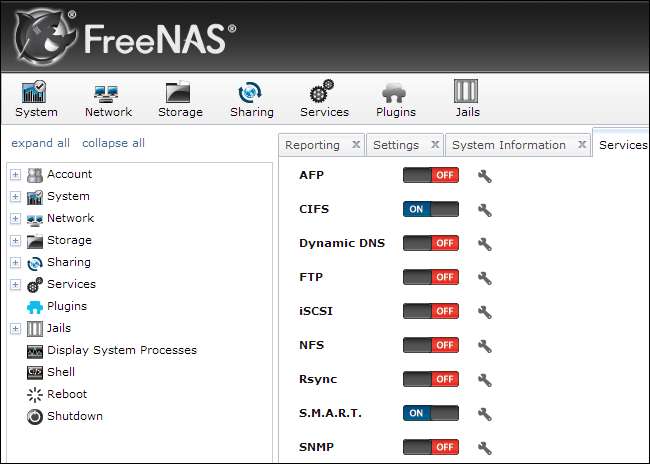
Task: Open the Storage toolbar icon
Action: (180, 98)
